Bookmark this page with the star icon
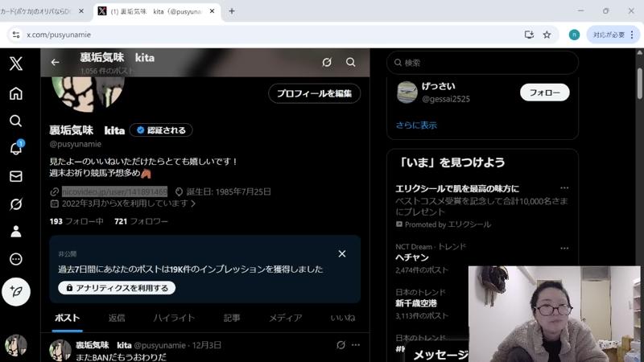This screenshot has width=644, height=362. pyautogui.click(x=547, y=35)
